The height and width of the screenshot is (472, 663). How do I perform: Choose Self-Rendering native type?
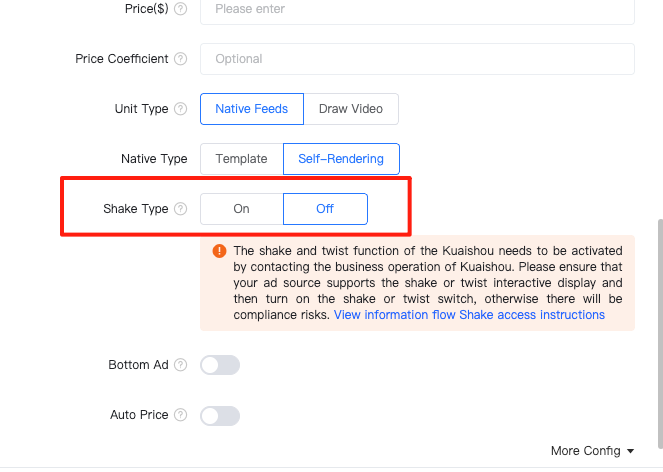pyautogui.click(x=341, y=159)
